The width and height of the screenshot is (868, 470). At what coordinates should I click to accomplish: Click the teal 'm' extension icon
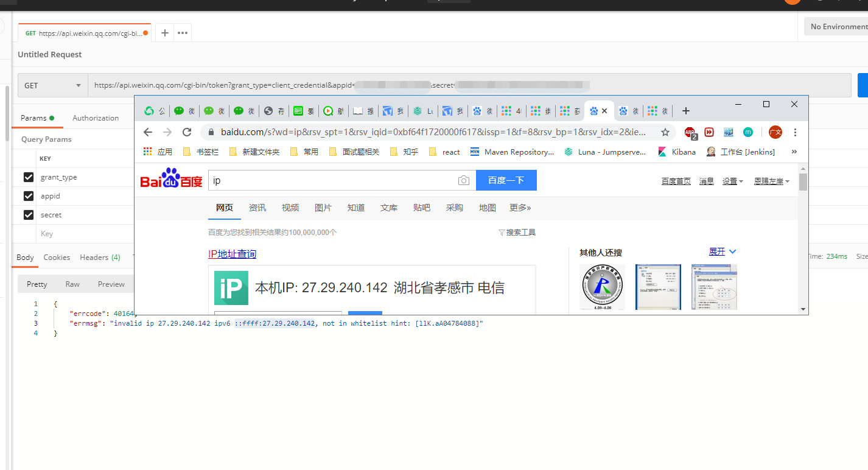pos(748,132)
